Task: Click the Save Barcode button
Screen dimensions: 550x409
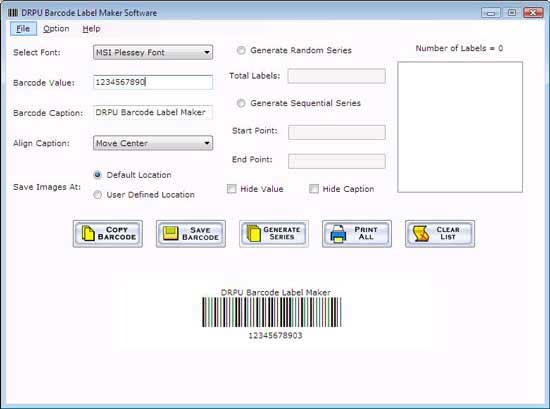Action: click(191, 234)
